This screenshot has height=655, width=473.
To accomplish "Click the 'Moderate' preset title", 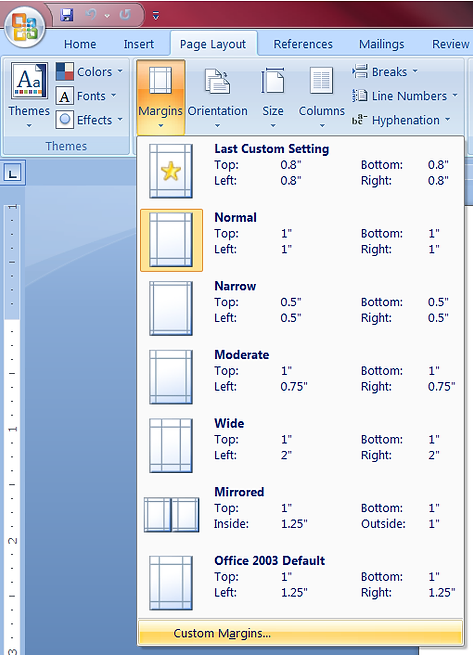I will (x=242, y=355).
